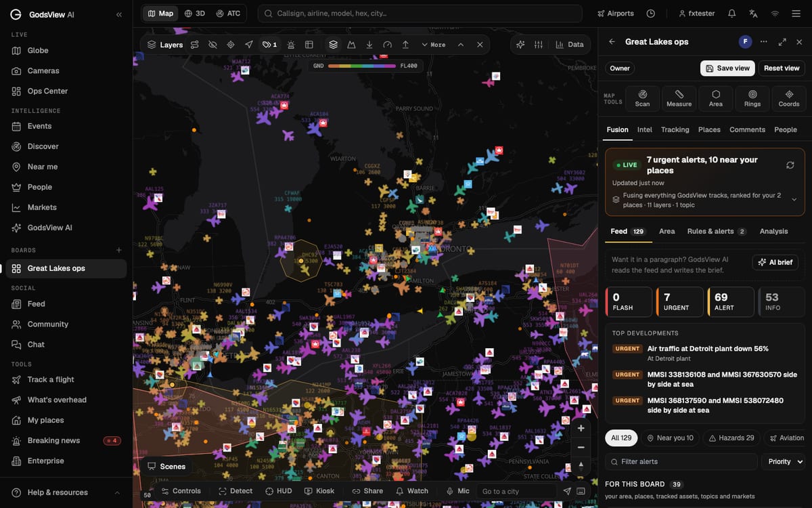Select the Near you 10 filter chip

tap(671, 438)
